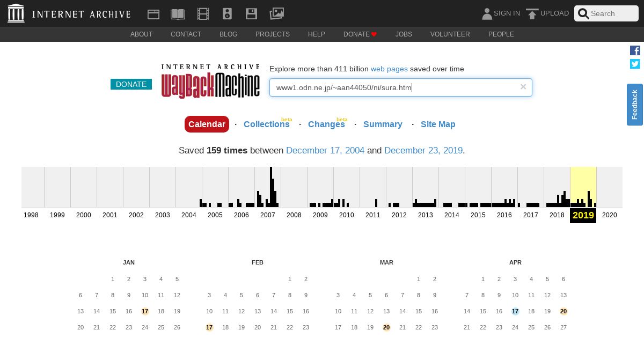Select year 1998 on the timeline
This screenshot has width=644, height=338.
click(31, 215)
